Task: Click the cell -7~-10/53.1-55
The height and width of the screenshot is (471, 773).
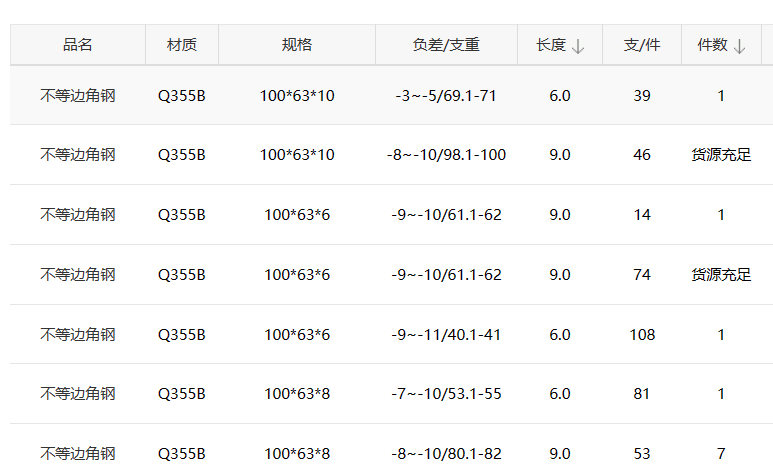Action: click(446, 394)
